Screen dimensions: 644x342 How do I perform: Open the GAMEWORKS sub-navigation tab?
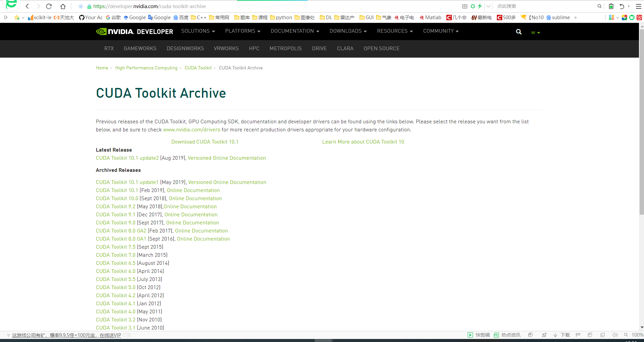point(140,49)
